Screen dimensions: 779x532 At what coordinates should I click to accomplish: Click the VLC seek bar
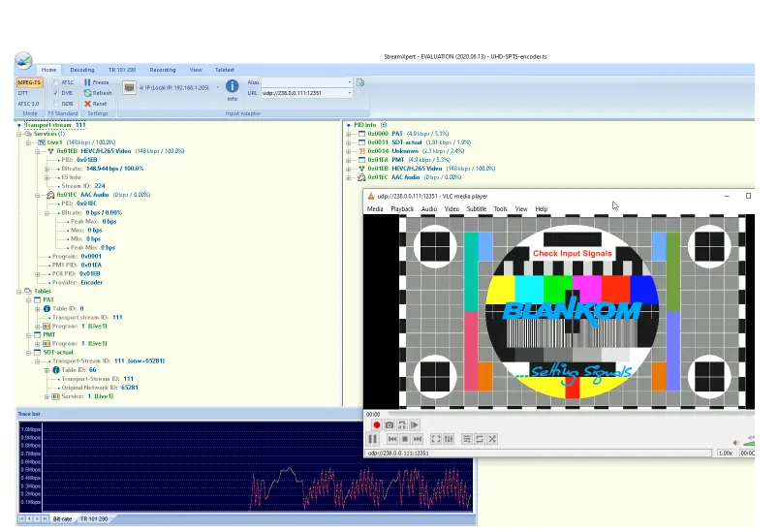tap(569, 413)
